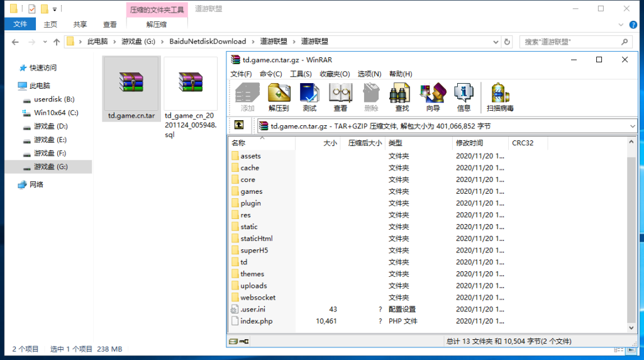Open Explorer 文件 ribbon tab
The image size is (644, 360).
[20, 25]
